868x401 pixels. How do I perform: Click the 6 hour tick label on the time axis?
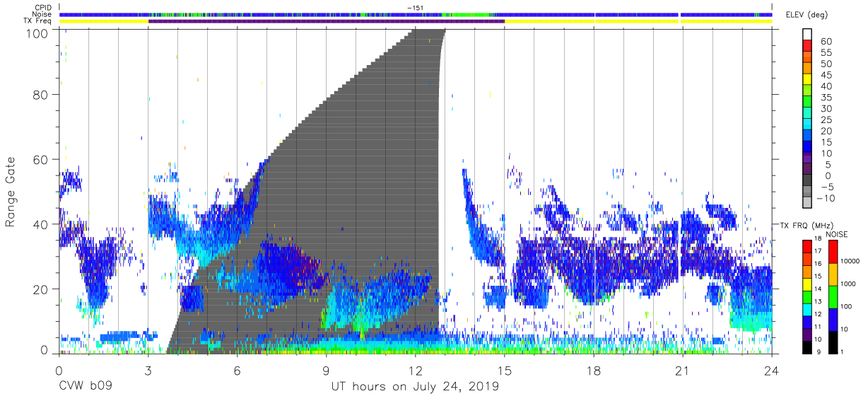pos(237,369)
